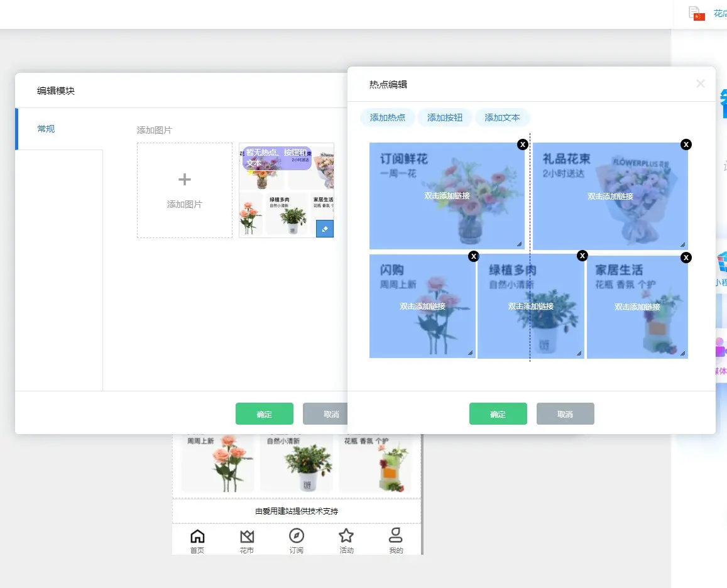
Task: Click the 添加按钮 option
Action: point(445,117)
